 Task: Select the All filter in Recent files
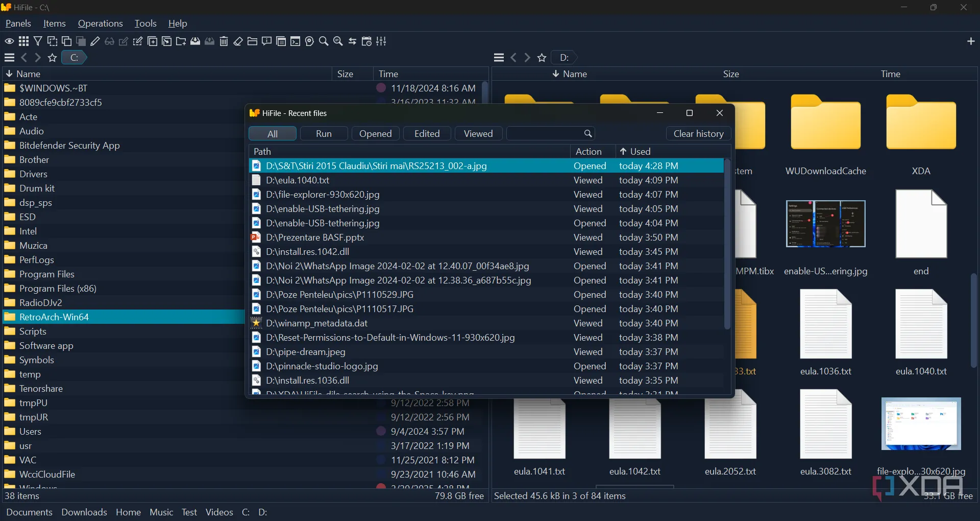(x=273, y=134)
